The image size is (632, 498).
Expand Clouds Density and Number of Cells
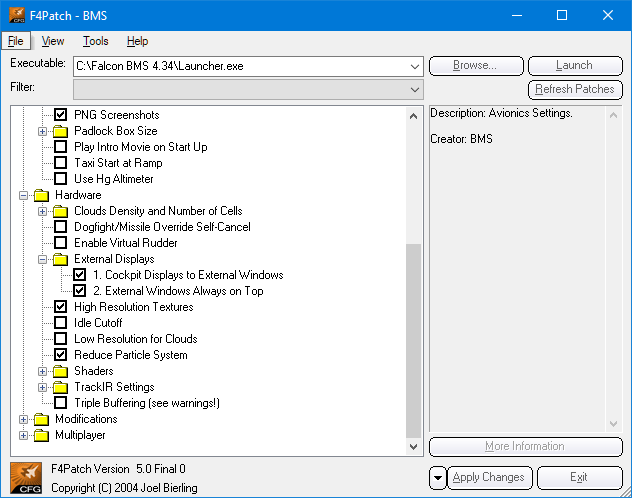pos(42,212)
